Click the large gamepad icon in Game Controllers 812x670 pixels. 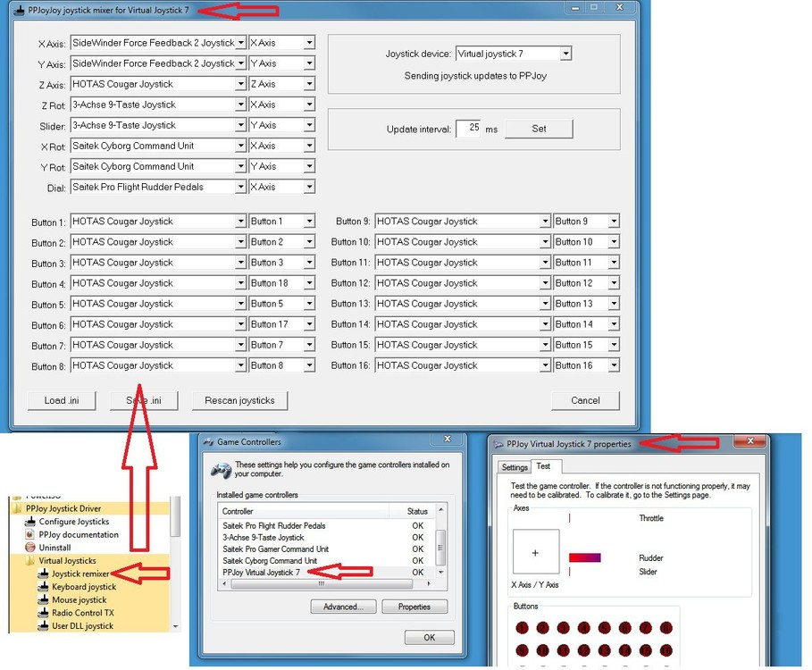222,470
